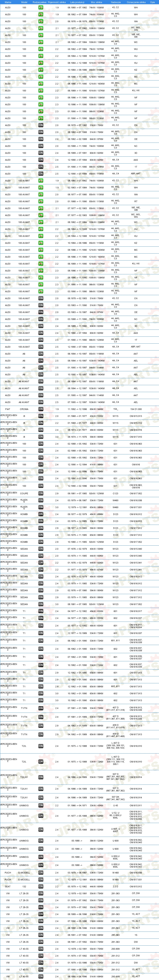Select the SEAT brand cell
Viewport: 159px width, 980px height.
point(8,886)
